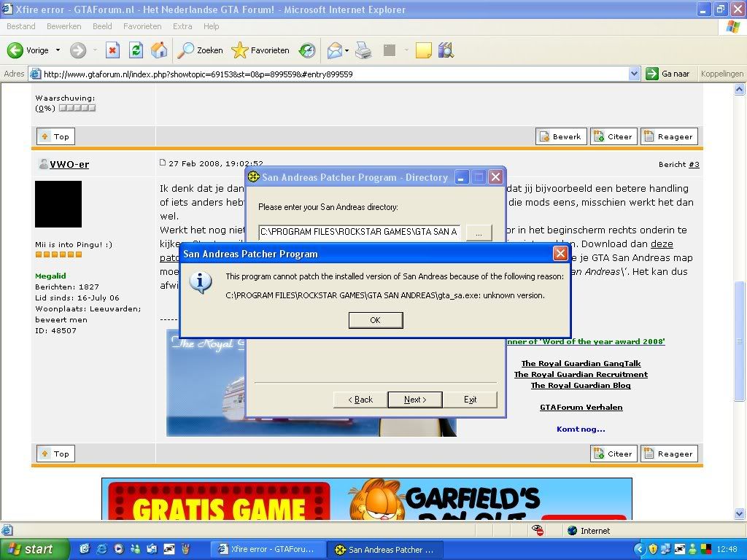Click the taskbar clock showing 12:48
747x560 pixels.
coord(726,549)
